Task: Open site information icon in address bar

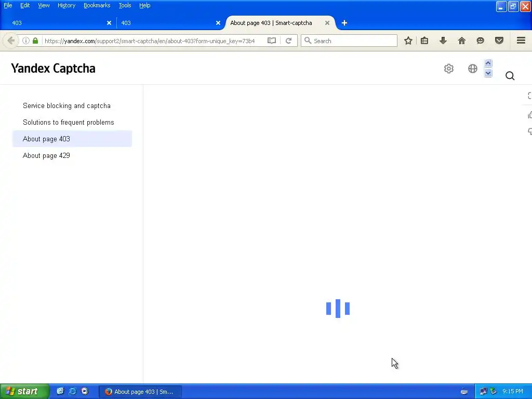Action: coord(26,41)
